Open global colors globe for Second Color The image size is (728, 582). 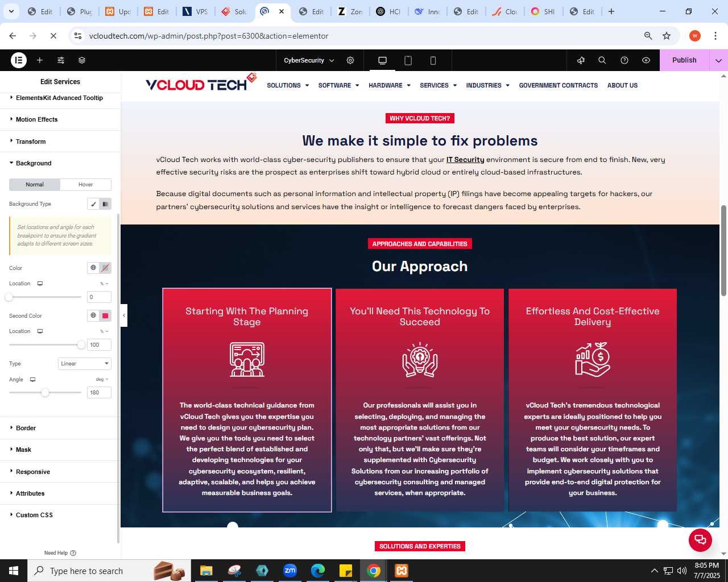(93, 315)
